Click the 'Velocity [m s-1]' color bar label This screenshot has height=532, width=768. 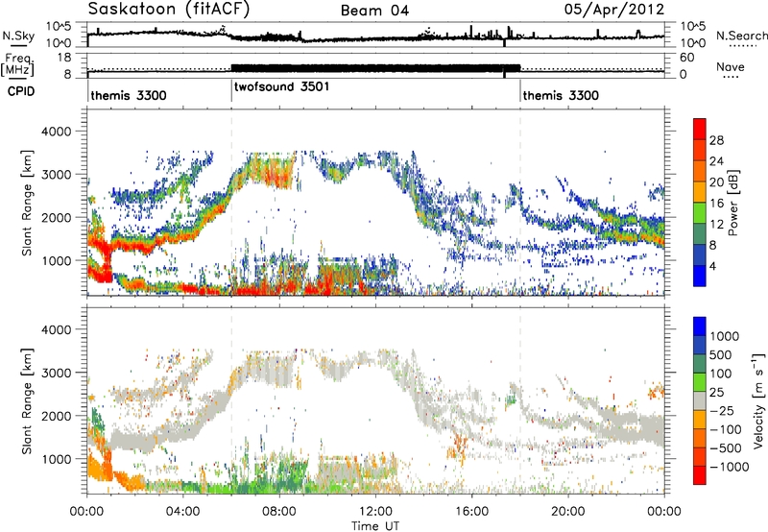coord(758,400)
